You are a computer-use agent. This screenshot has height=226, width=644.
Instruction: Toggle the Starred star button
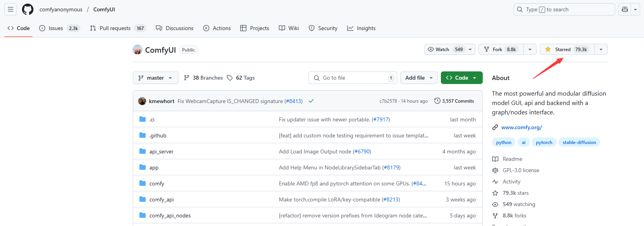pos(567,49)
